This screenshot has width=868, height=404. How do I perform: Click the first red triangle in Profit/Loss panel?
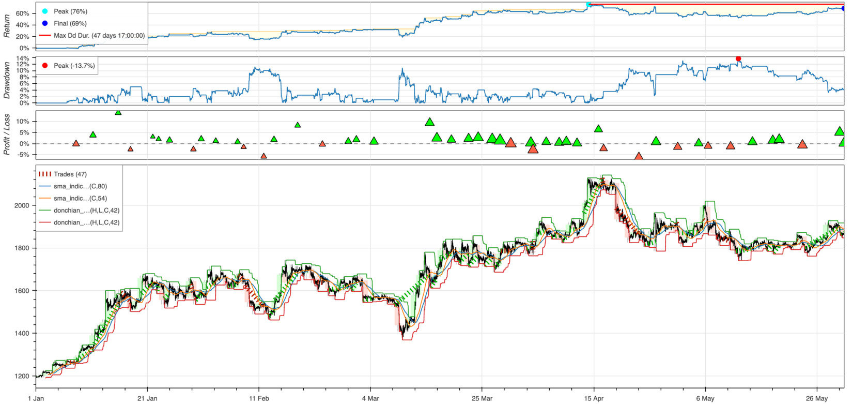pyautogui.click(x=76, y=143)
